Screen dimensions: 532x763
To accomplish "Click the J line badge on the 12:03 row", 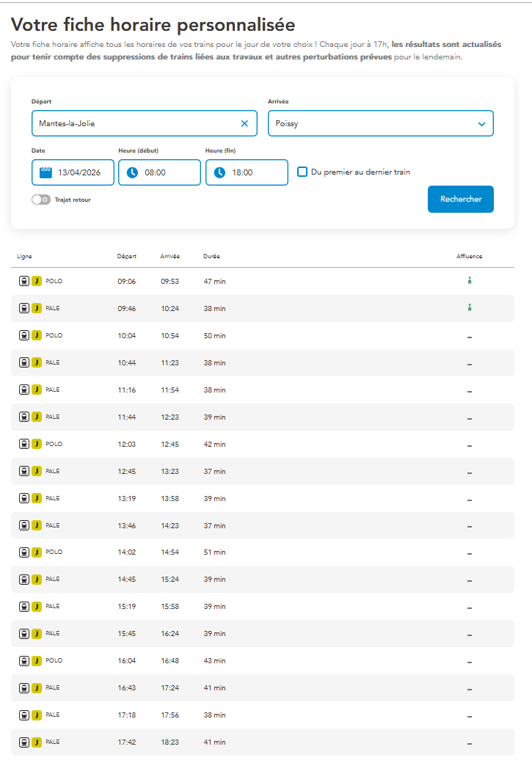I will coord(37,444).
